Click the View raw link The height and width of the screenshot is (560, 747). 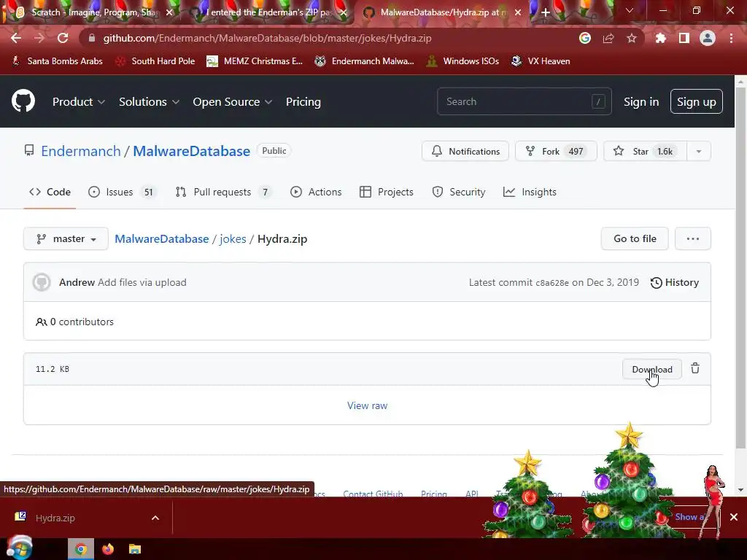(368, 405)
